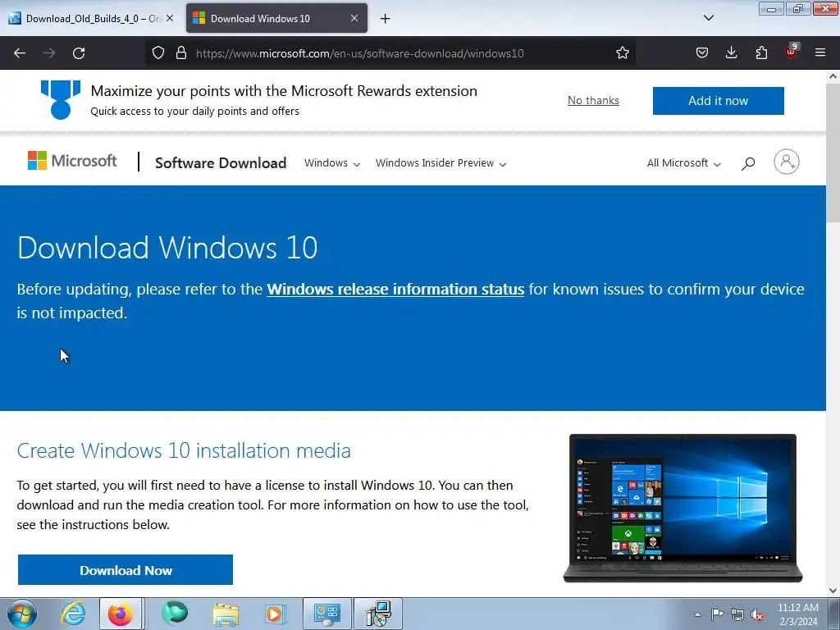
Task: Click the site search magnifier icon
Action: click(x=748, y=163)
